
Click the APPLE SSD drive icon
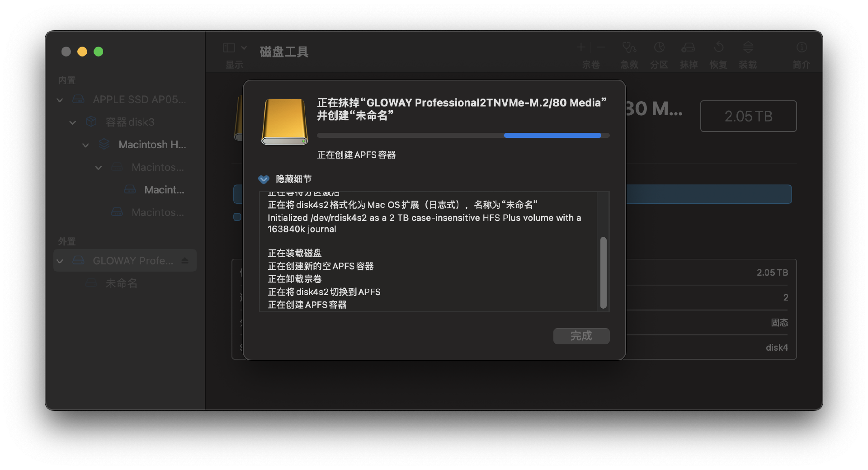coord(78,99)
